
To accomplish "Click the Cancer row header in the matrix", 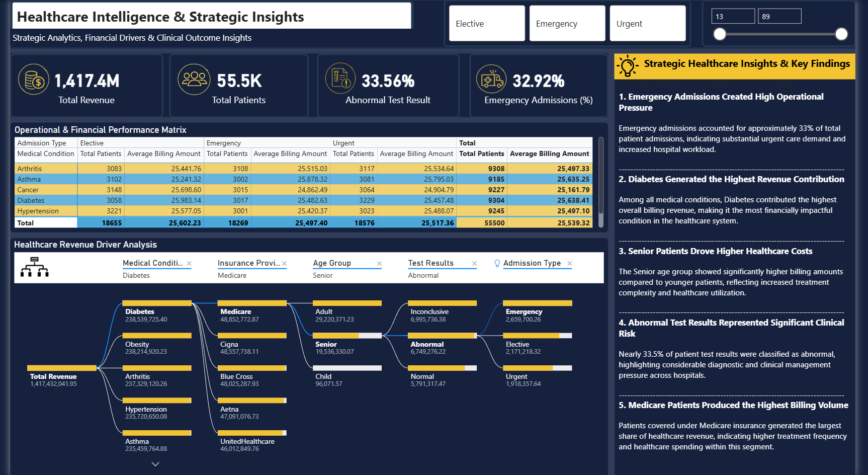I will [46, 190].
